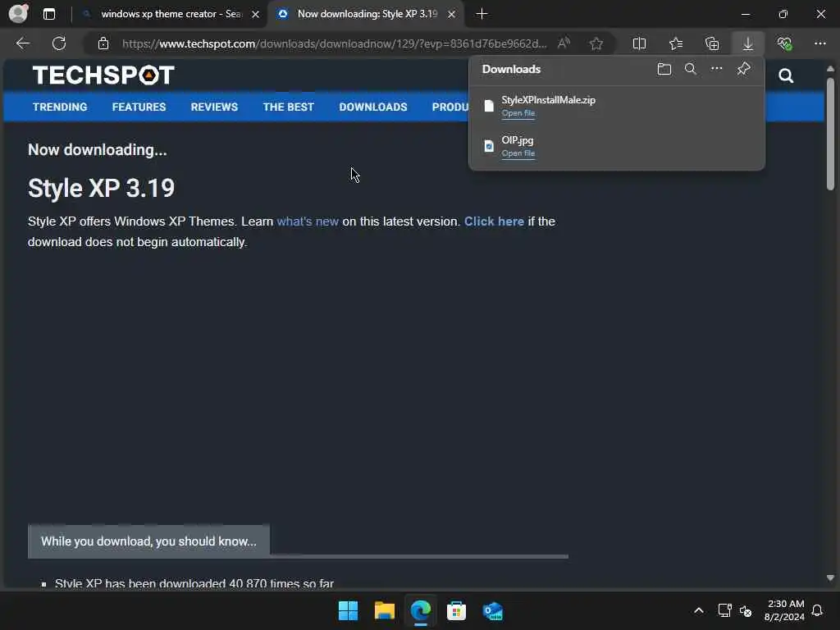Open File Explorer from taskbar

coord(384,610)
